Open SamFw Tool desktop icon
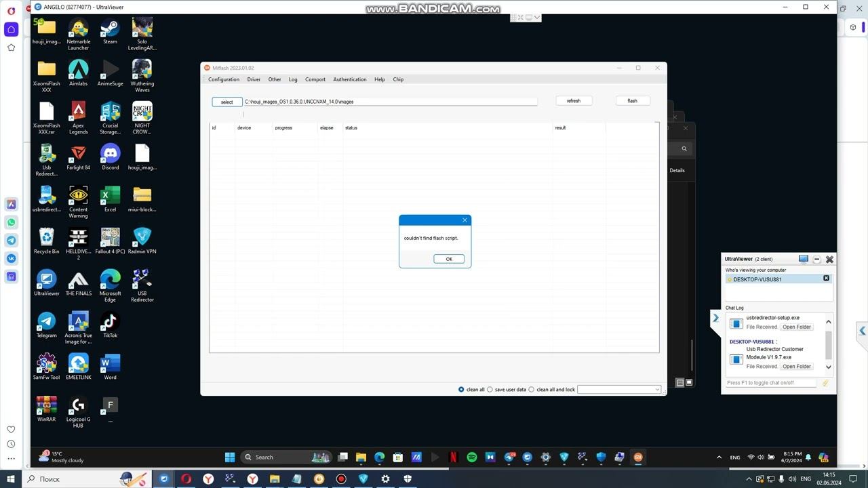Image resolution: width=868 pixels, height=488 pixels. [46, 368]
